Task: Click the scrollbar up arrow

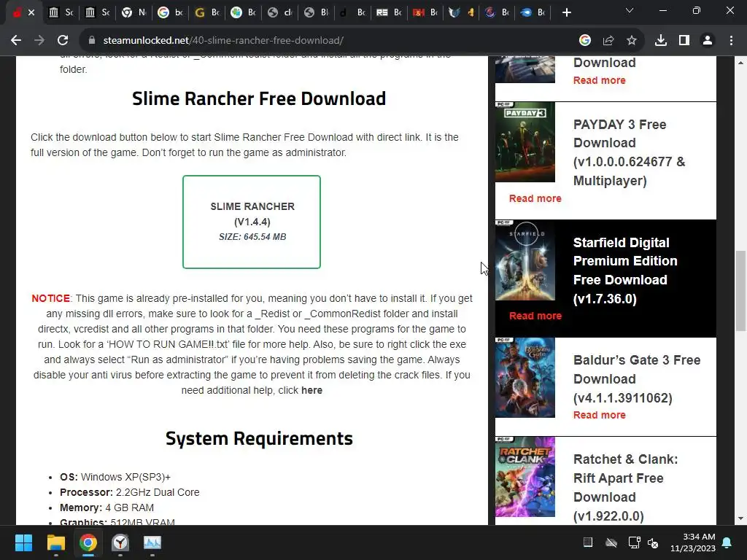Action: (740, 63)
